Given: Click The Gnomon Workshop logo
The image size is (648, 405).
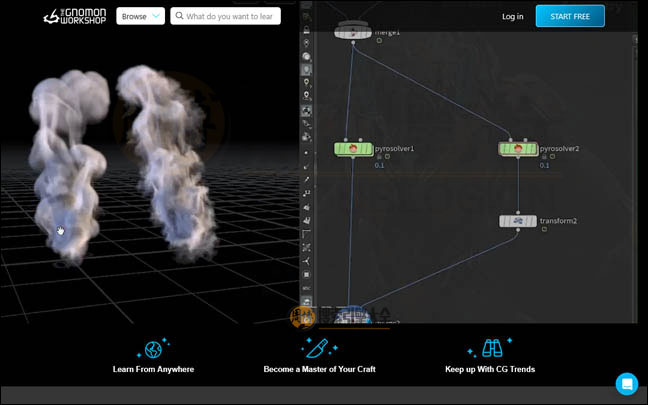Looking at the screenshot, I should (x=75, y=16).
